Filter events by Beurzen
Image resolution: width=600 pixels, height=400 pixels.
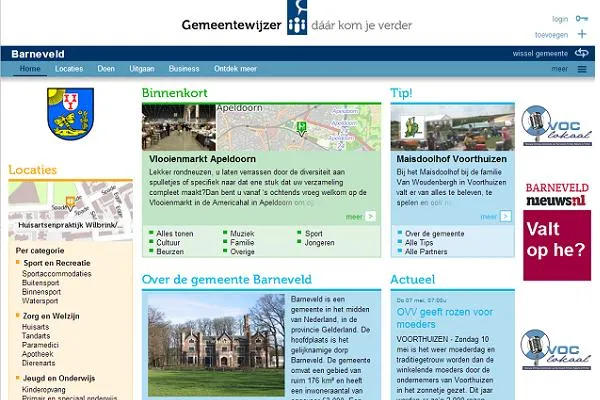(x=170, y=252)
